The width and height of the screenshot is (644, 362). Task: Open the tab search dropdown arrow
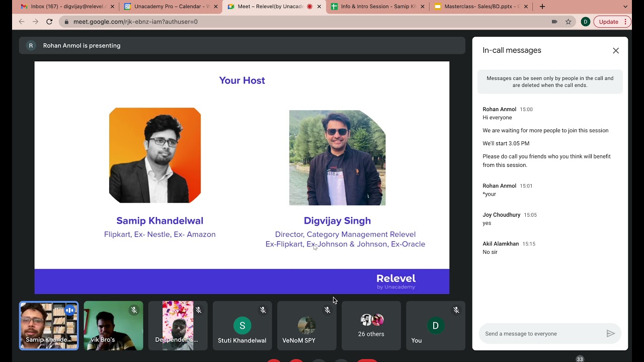pos(625,7)
